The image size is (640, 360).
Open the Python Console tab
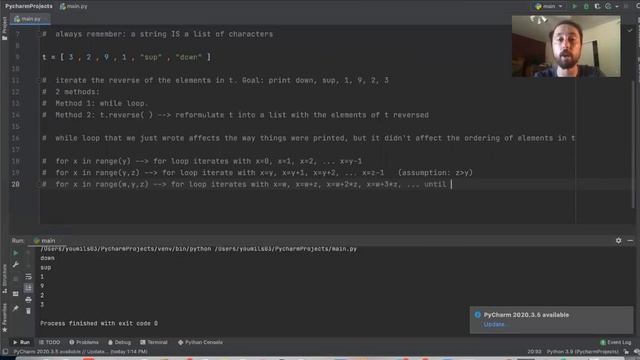point(200,342)
